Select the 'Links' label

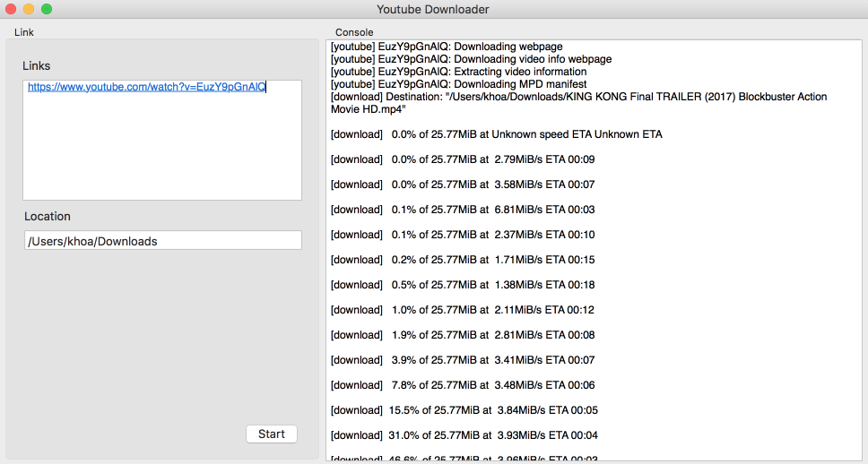click(37, 65)
